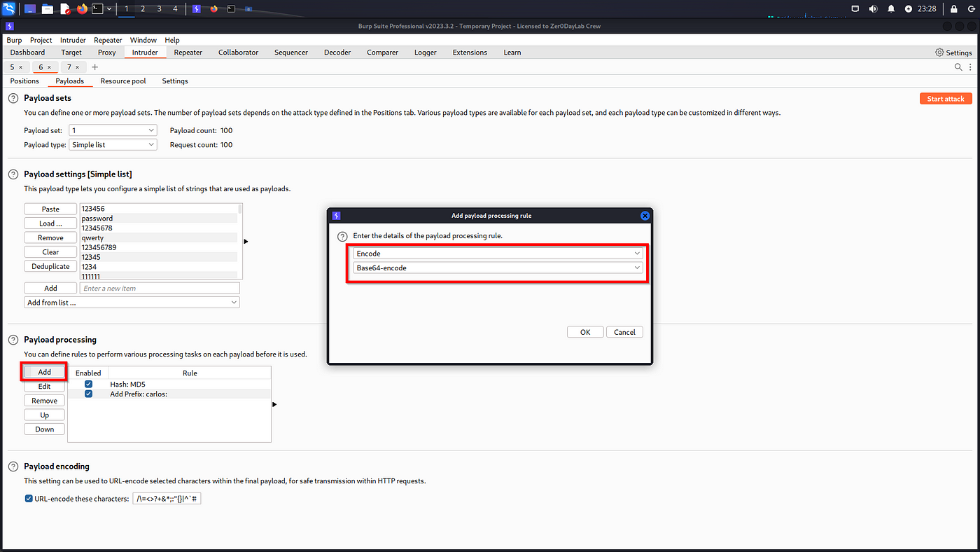Viewport: 980px width, 552px height.
Task: Close Intruder tab 7
Action: (x=78, y=67)
